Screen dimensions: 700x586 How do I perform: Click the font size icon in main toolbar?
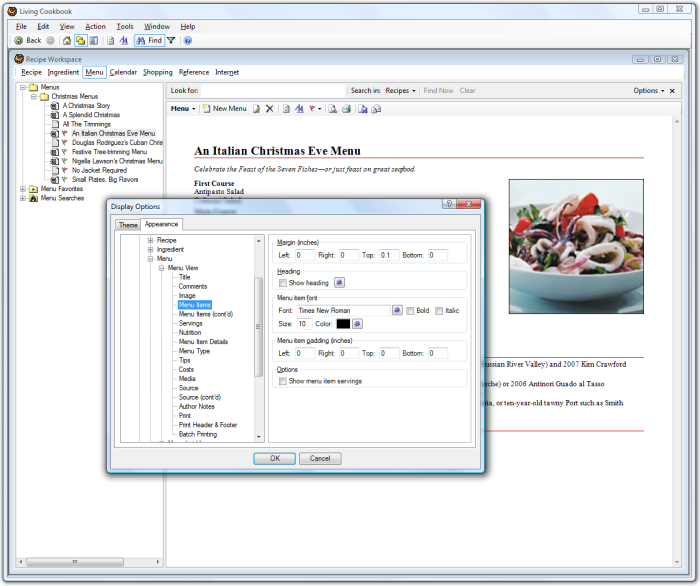tap(124, 41)
